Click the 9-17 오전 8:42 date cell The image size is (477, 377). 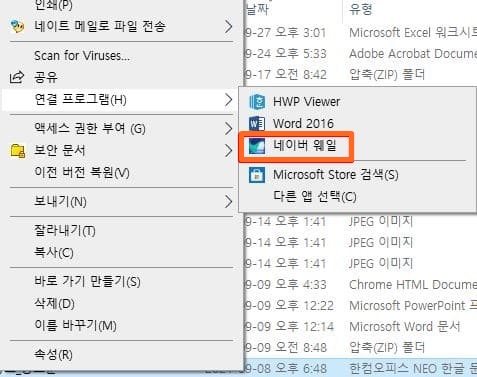tap(286, 74)
